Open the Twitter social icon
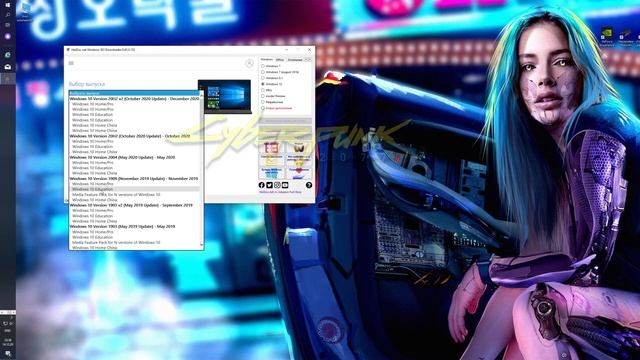This screenshot has width=640, height=360. click(269, 185)
